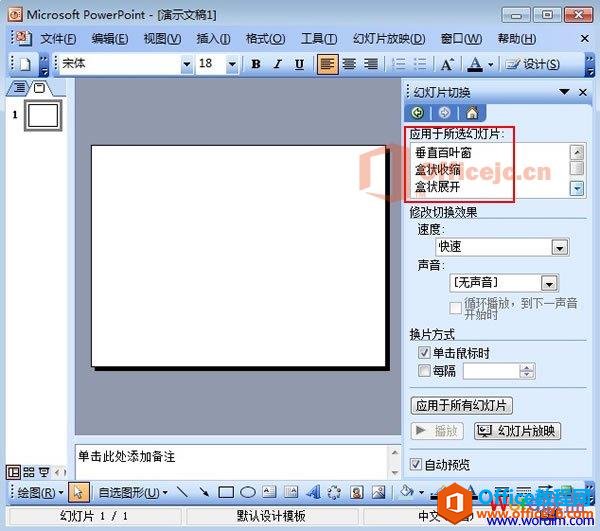
Task: Toggle the 单击鼠标时 checkbox
Action: tap(424, 352)
